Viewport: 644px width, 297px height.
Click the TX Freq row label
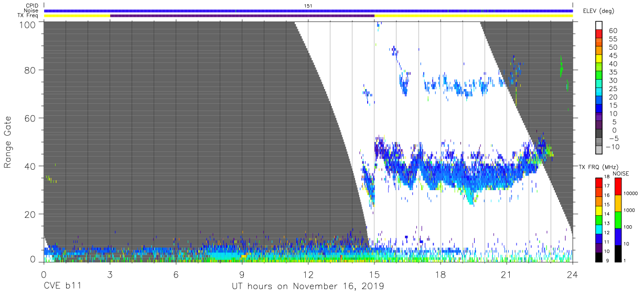[28, 16]
